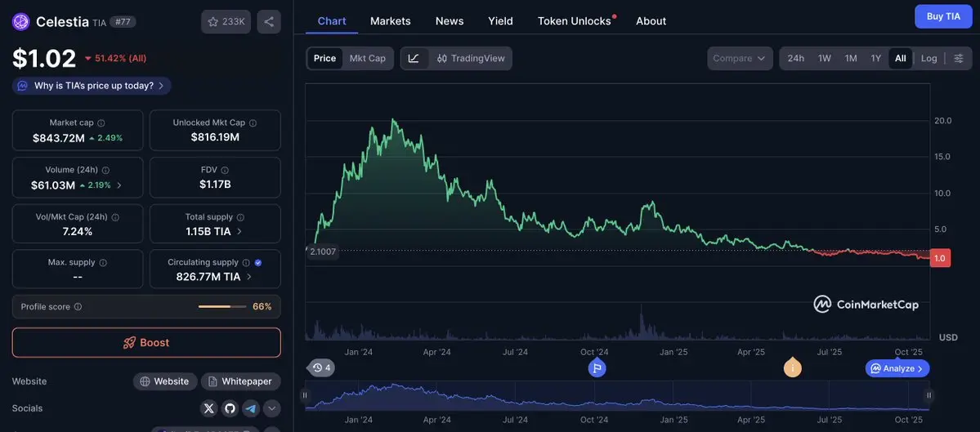Open the Markets tab

pos(390,20)
